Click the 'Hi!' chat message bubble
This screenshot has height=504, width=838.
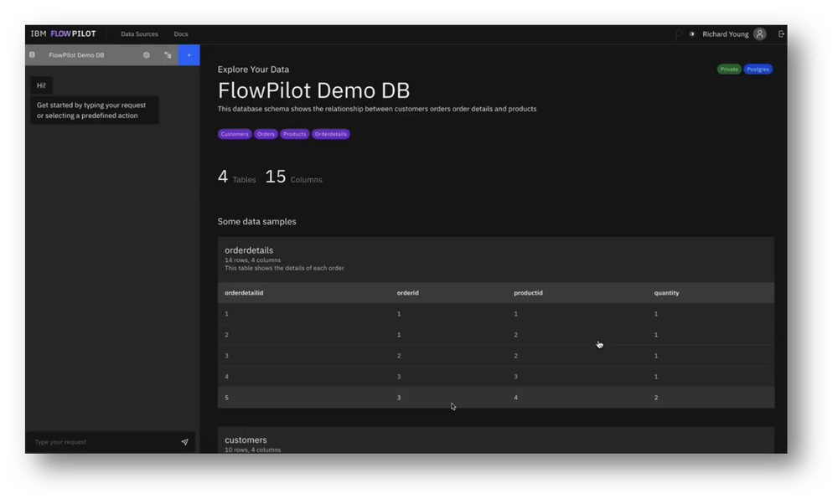[x=41, y=85]
